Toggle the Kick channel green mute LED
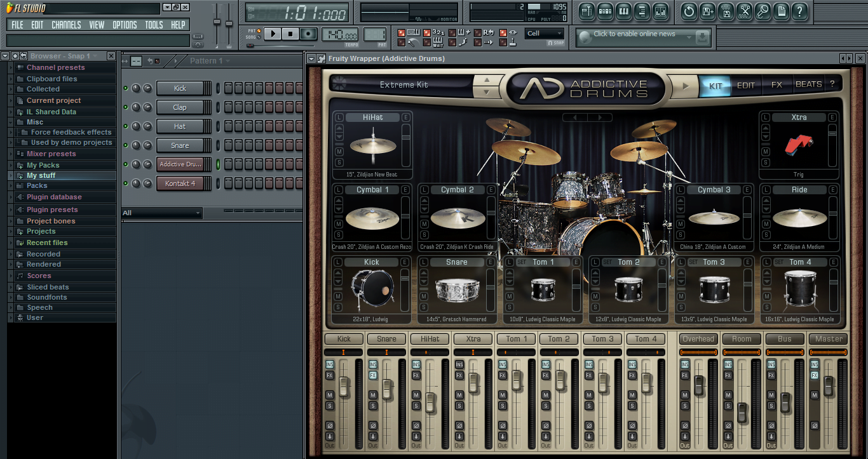 click(126, 88)
